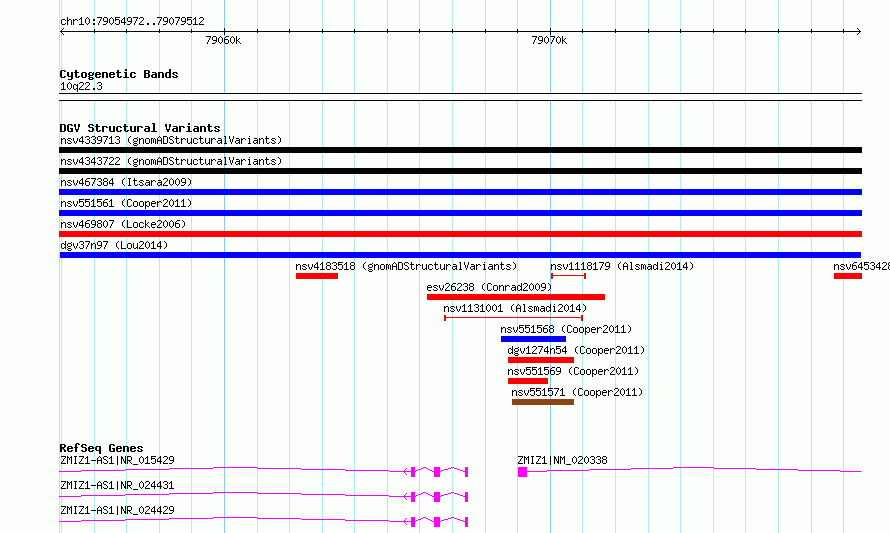
Task: Select the black bar under nsv4339713
Action: click(x=460, y=150)
